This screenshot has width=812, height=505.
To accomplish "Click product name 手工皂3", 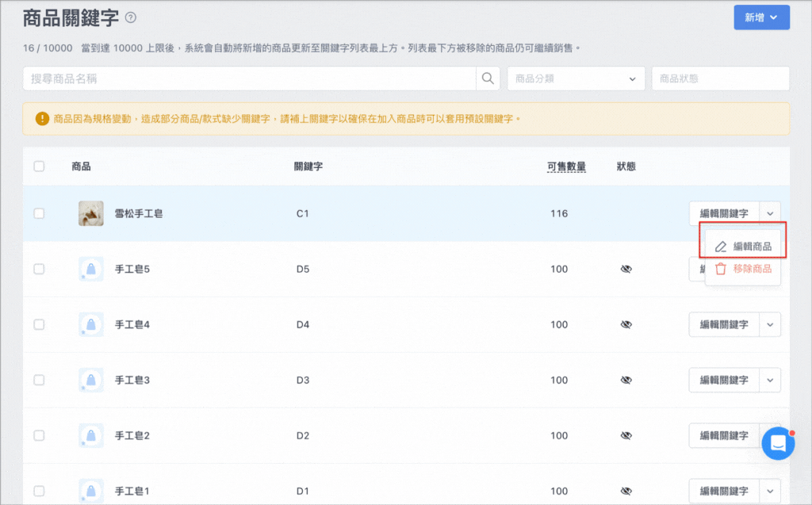I will (132, 380).
